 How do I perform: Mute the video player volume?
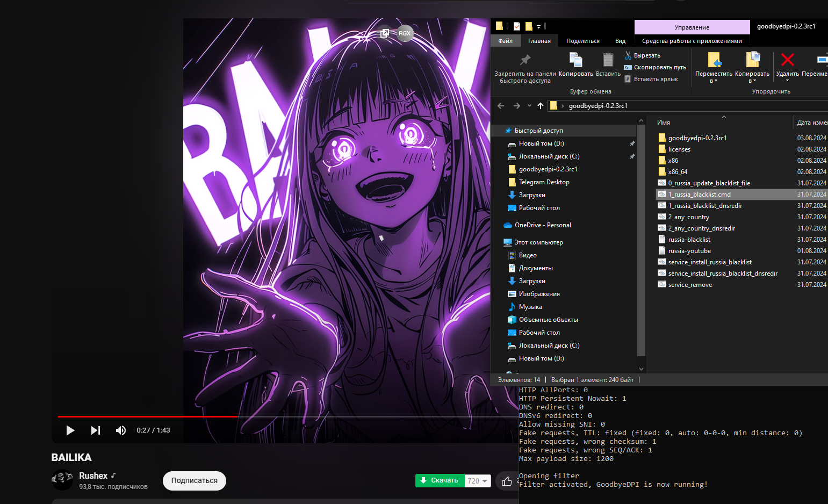[x=121, y=430]
